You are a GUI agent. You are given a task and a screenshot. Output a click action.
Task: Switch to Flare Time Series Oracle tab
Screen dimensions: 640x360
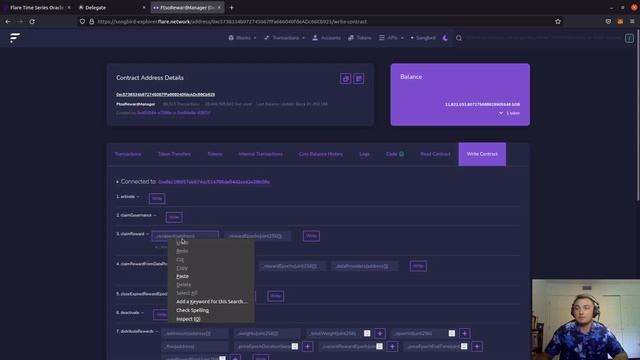click(38, 7)
